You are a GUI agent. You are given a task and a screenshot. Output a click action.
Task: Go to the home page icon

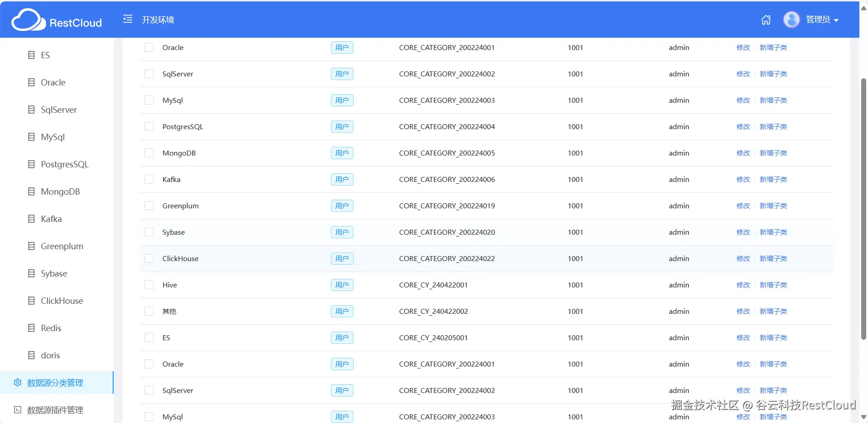point(766,20)
